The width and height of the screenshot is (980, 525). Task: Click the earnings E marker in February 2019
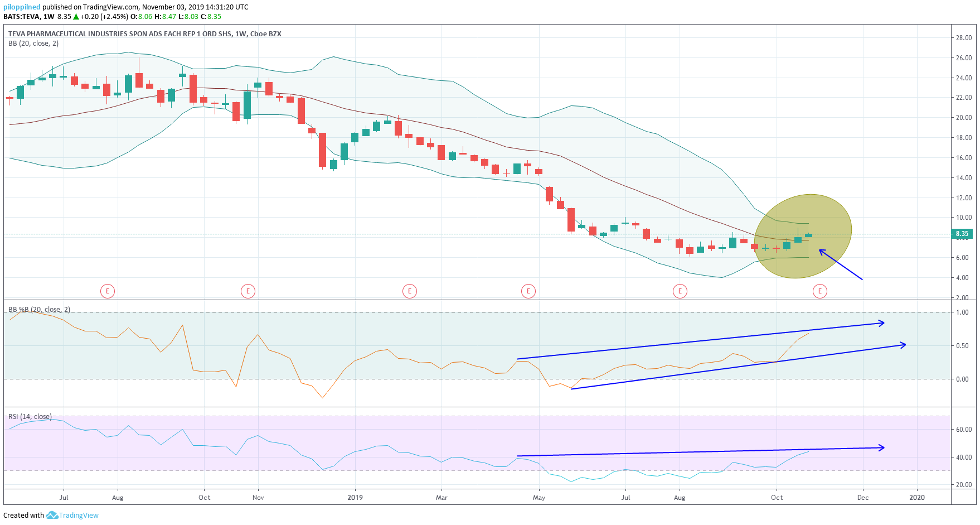point(410,291)
